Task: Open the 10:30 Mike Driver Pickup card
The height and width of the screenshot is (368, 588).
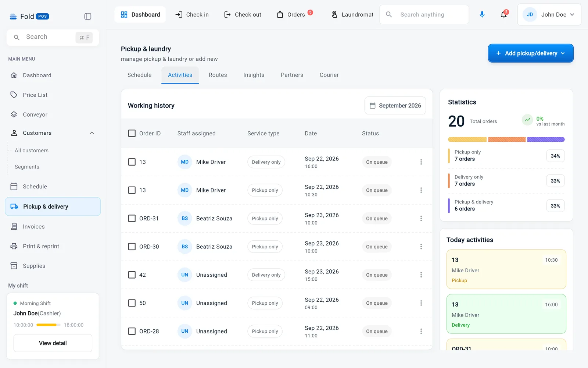Action: [x=506, y=269]
